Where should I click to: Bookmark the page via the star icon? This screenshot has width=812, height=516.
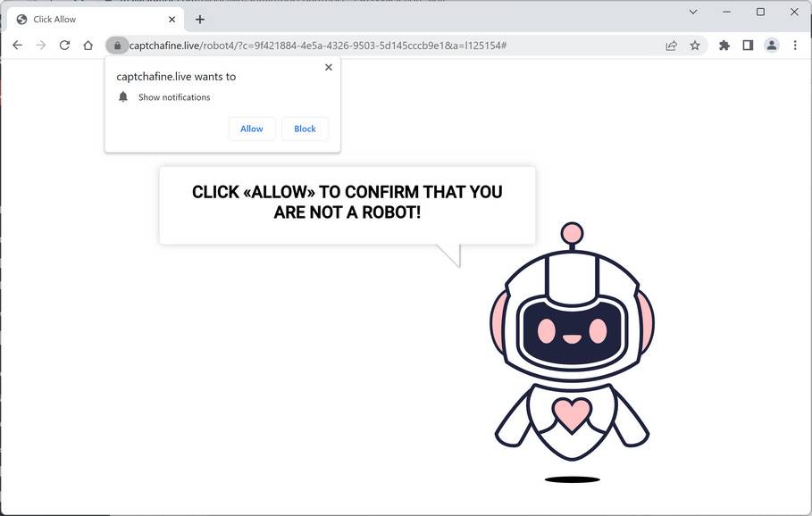click(695, 45)
